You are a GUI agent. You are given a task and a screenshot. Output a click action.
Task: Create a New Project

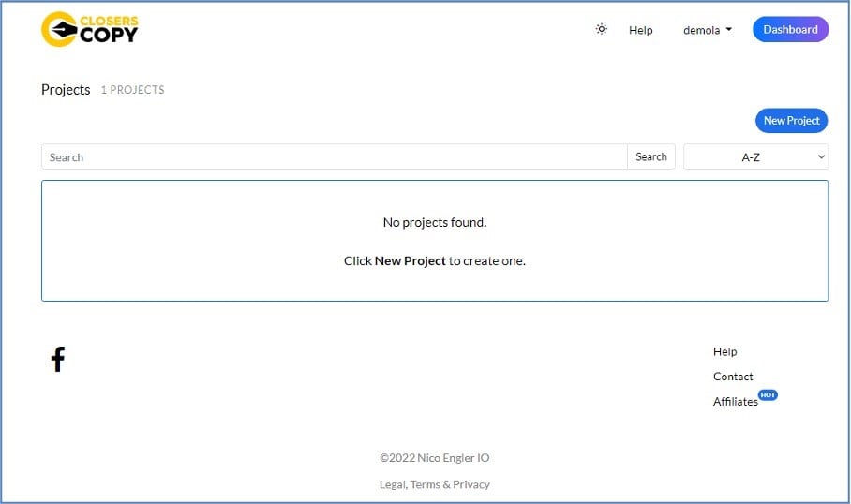791,121
